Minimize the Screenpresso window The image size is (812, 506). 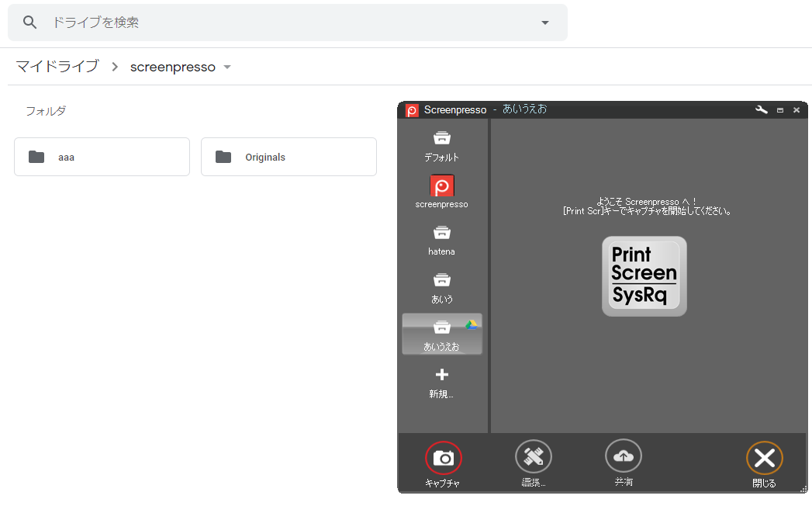pos(780,110)
